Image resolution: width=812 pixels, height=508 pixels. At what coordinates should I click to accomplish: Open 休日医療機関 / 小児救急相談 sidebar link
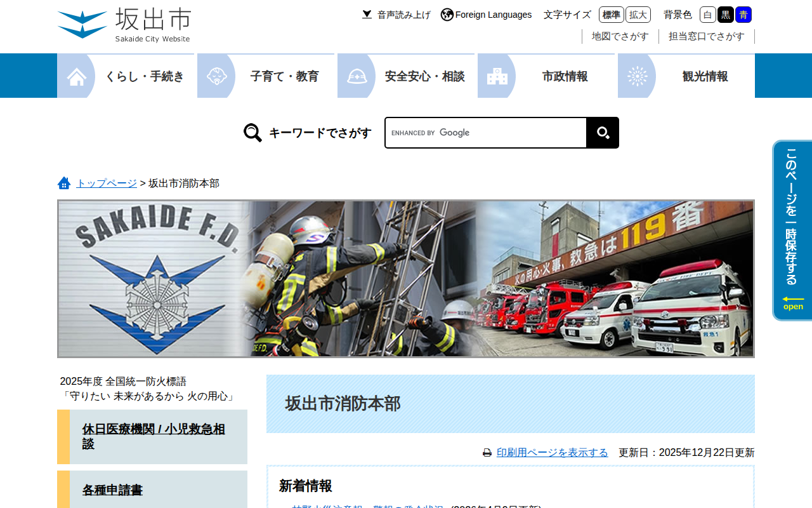tap(152, 437)
